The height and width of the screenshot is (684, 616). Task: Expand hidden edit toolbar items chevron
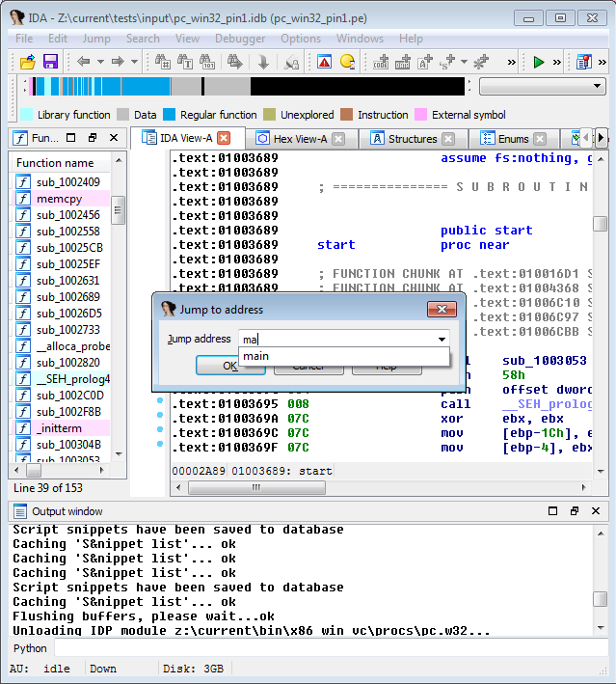click(511, 63)
